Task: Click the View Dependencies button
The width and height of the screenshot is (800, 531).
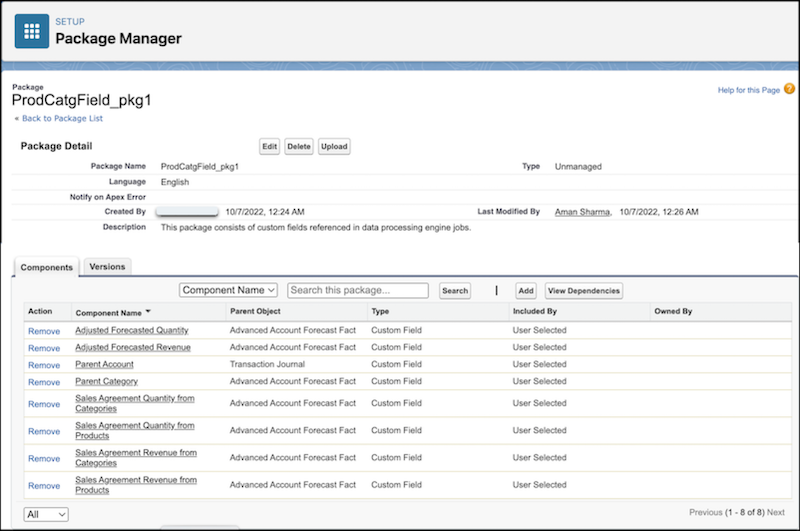Action: [x=584, y=291]
